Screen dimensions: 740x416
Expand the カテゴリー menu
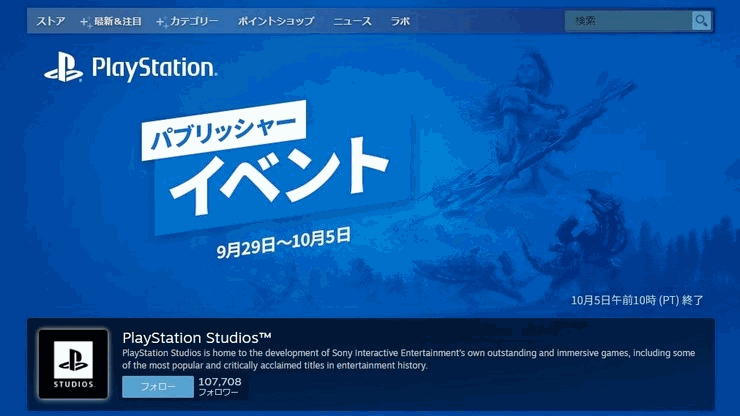point(187,21)
